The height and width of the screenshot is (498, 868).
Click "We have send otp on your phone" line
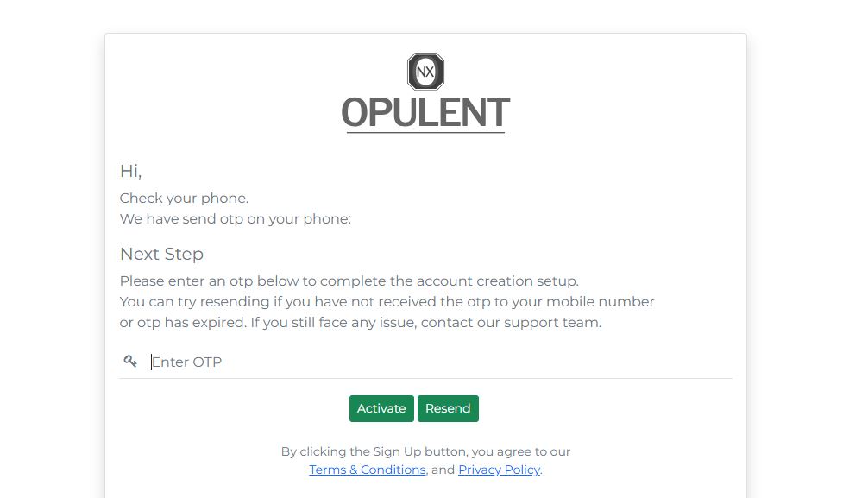tap(236, 219)
